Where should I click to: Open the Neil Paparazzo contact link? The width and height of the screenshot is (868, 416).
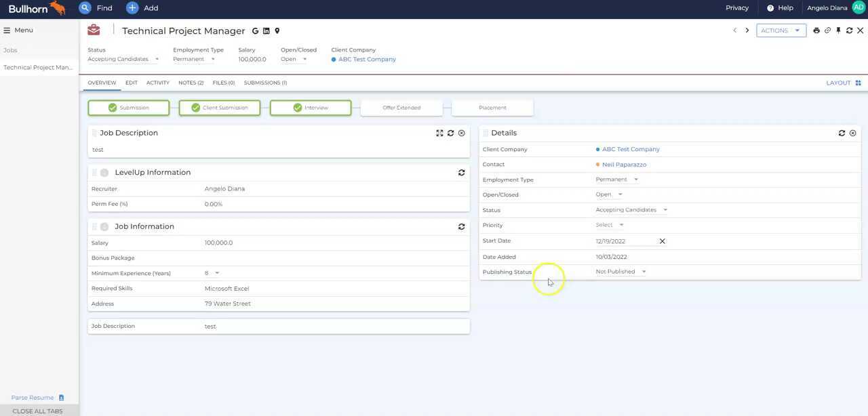pos(624,165)
